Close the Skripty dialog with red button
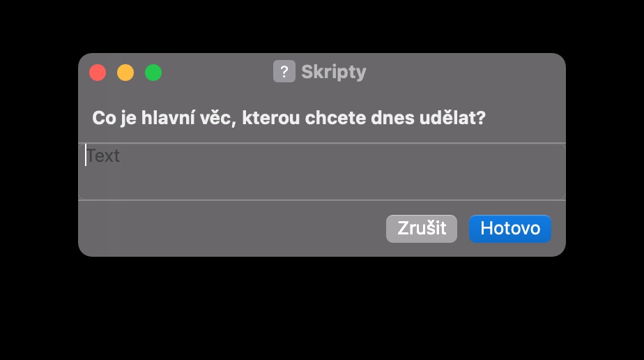The image size is (644, 360). 98,73
